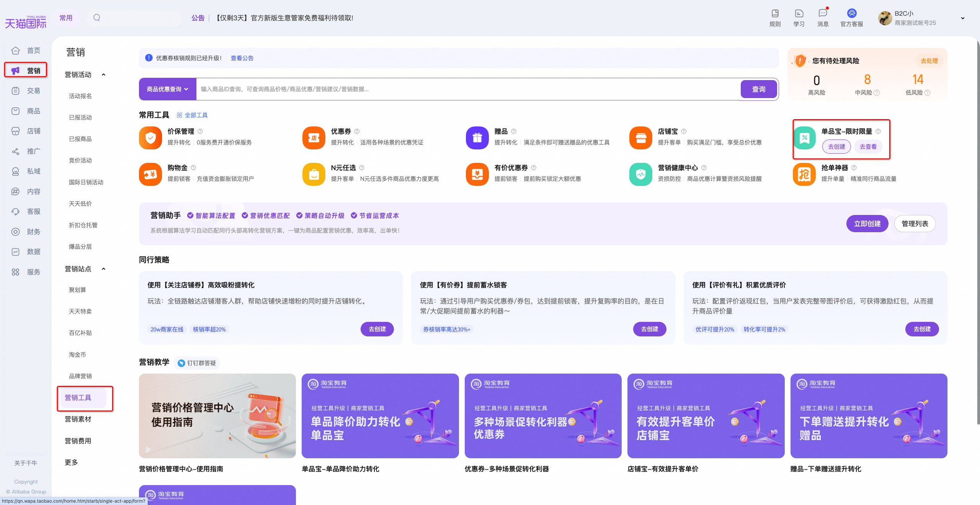Expand the account dropdown arrow
Screen dimensions: 980x505
tap(963, 18)
